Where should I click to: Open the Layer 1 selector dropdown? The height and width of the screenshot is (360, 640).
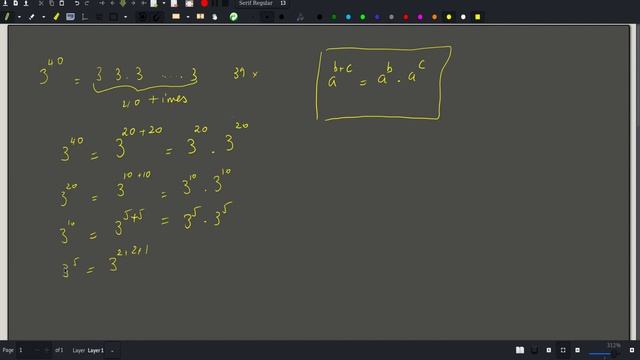[112, 351]
